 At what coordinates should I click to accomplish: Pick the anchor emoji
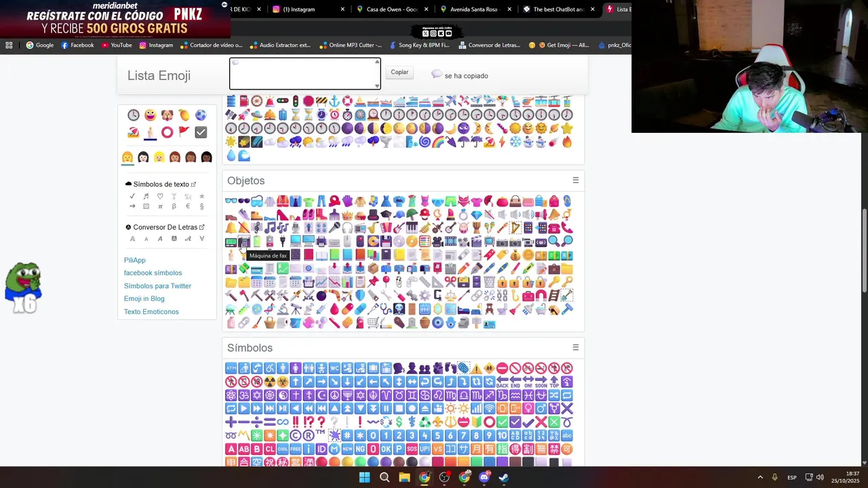tap(334, 100)
